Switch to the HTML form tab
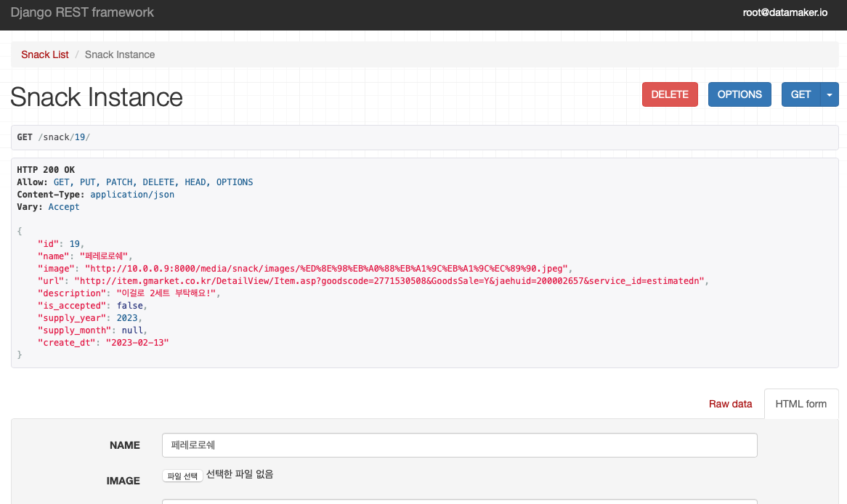Screen dimensions: 847x504 point(801,404)
